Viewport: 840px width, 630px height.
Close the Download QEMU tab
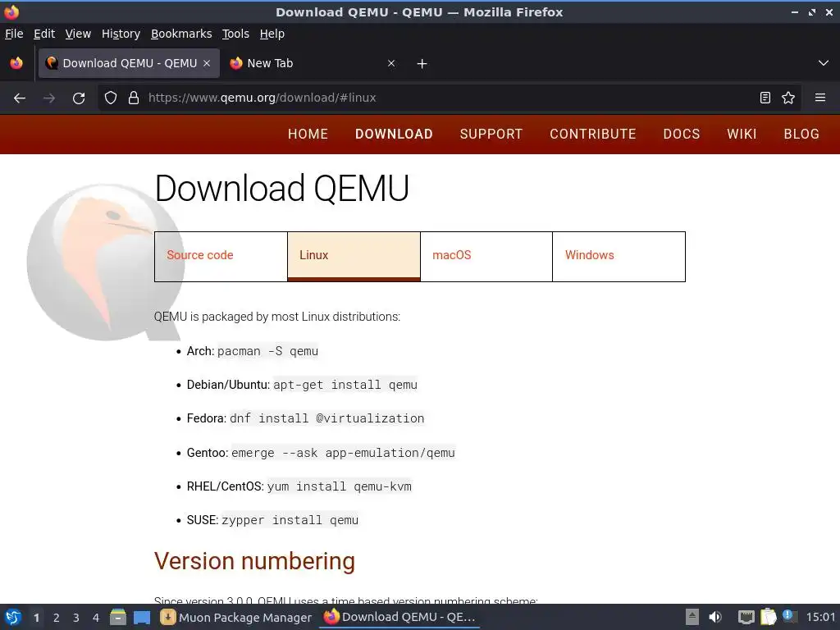coord(207,63)
